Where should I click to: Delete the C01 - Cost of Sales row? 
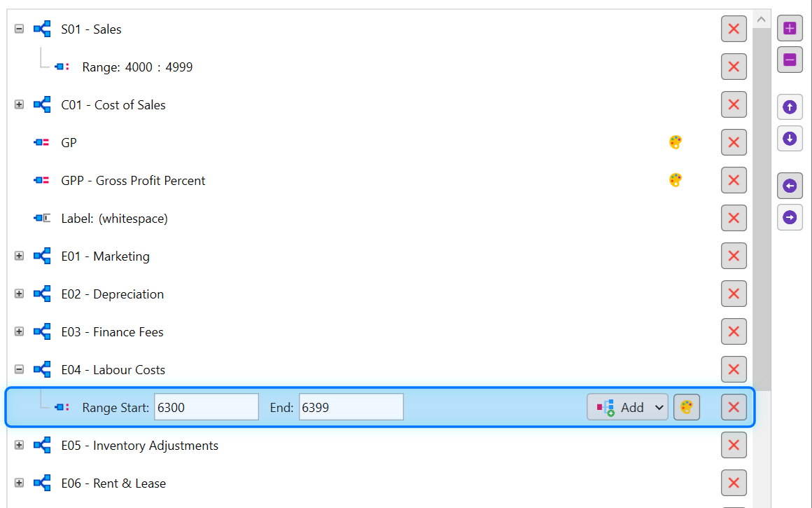(x=734, y=104)
